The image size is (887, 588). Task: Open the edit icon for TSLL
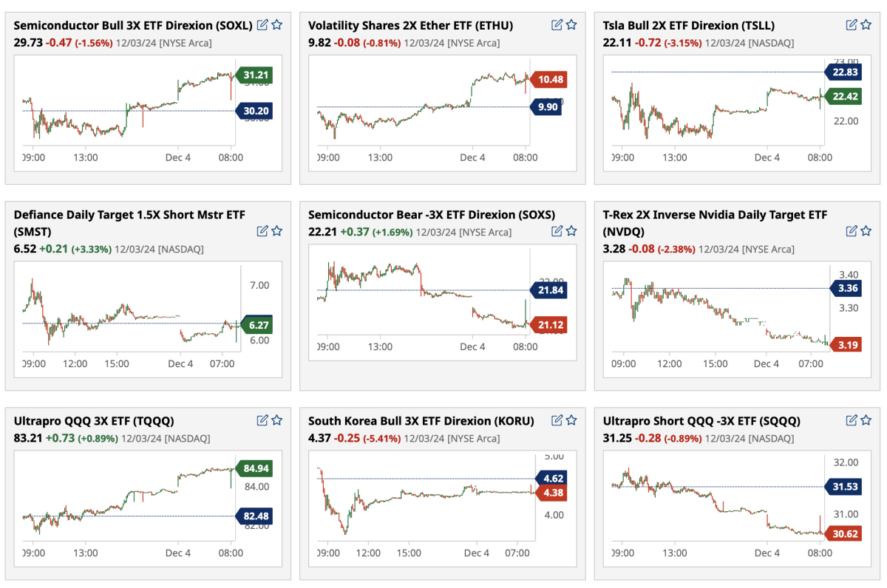[x=852, y=25]
